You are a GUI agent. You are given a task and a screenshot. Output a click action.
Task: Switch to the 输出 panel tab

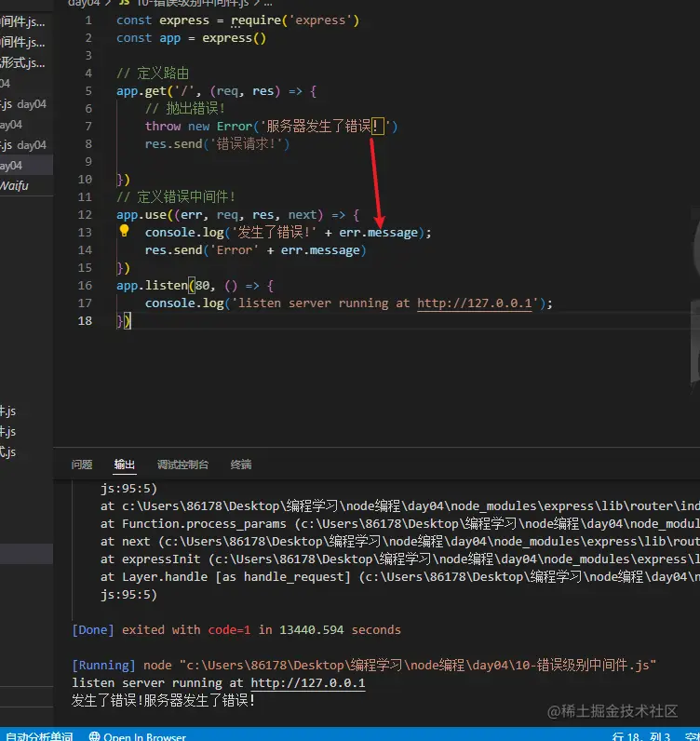pos(125,465)
